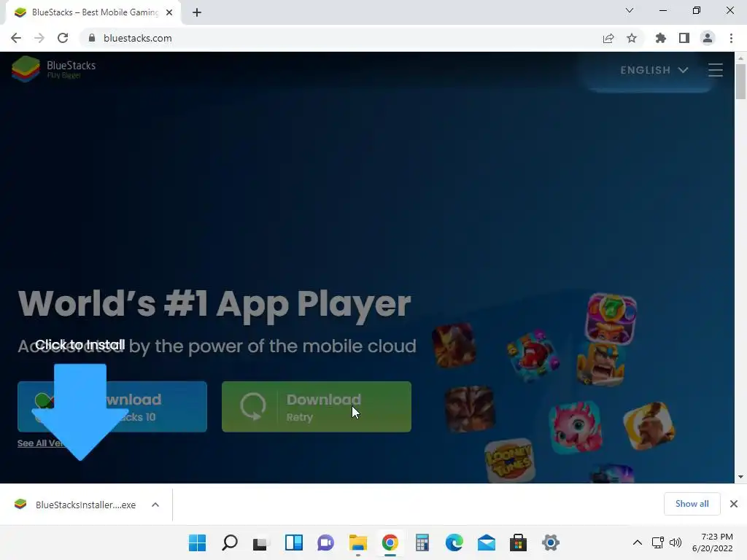Click the green Download Retry button
This screenshot has height=560, width=747.
[317, 407]
